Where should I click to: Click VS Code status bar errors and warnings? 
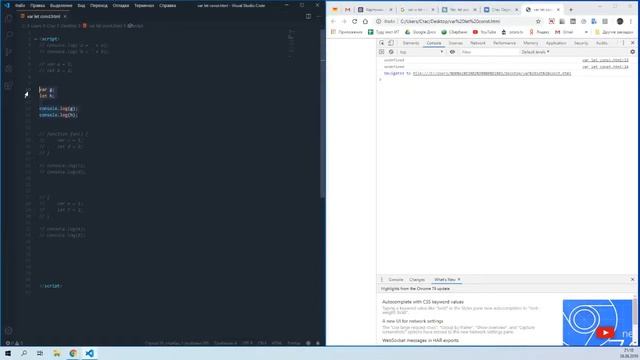coord(14,343)
